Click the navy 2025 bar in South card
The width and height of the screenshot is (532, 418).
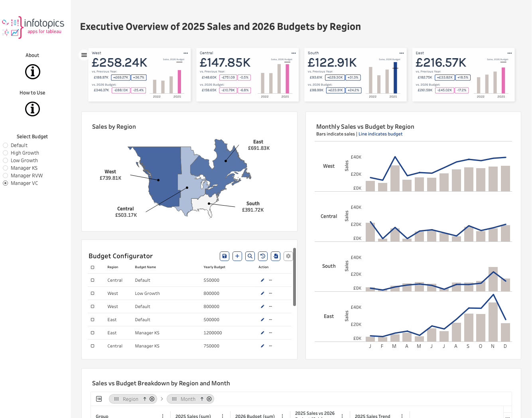click(395, 78)
